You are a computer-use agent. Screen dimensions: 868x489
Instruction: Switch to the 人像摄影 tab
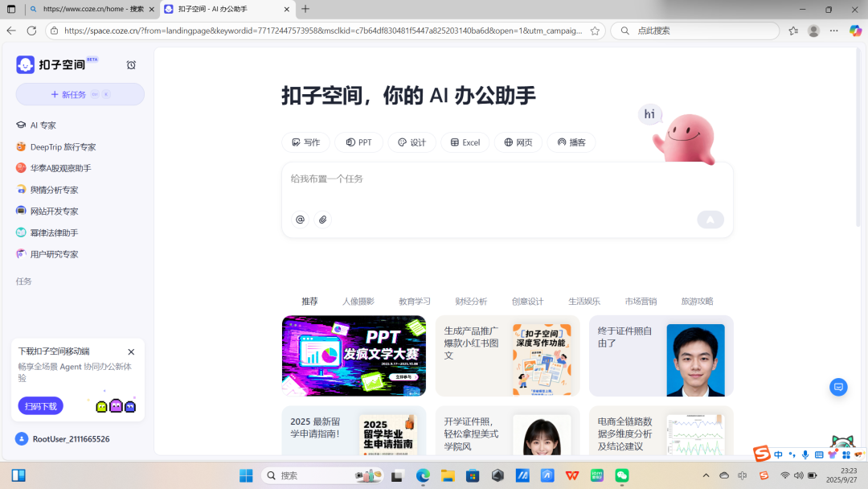coord(358,302)
